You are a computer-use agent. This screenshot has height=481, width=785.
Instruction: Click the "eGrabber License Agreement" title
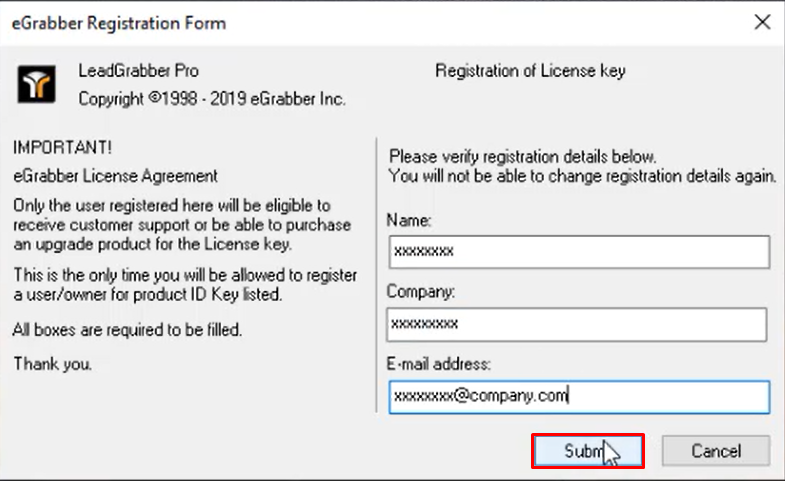point(116,176)
